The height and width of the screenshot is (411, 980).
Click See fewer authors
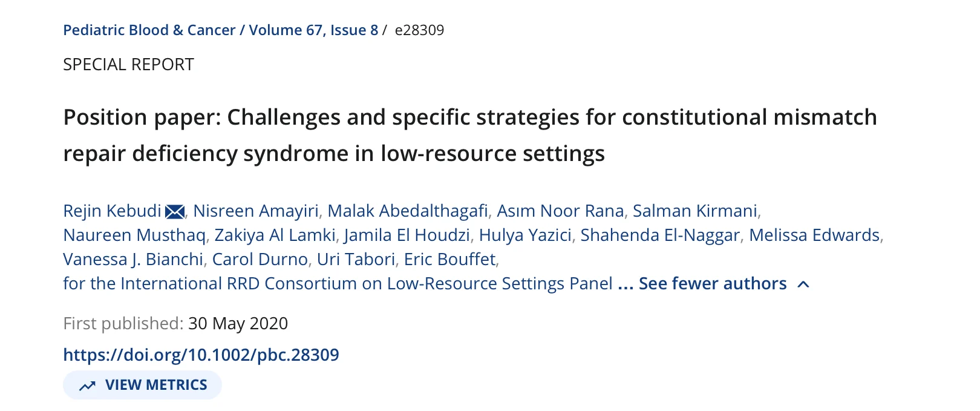pos(712,283)
